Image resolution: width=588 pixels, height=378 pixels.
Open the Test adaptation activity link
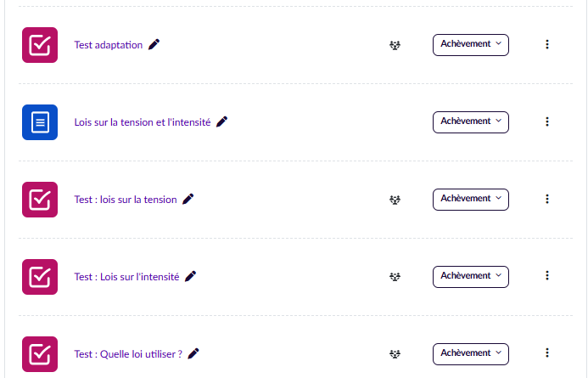coord(109,45)
